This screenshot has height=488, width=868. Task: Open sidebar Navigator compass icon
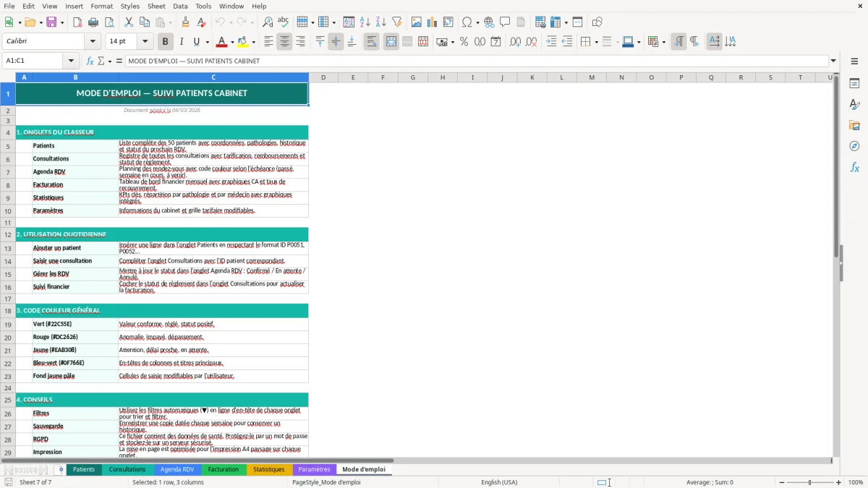[854, 146]
